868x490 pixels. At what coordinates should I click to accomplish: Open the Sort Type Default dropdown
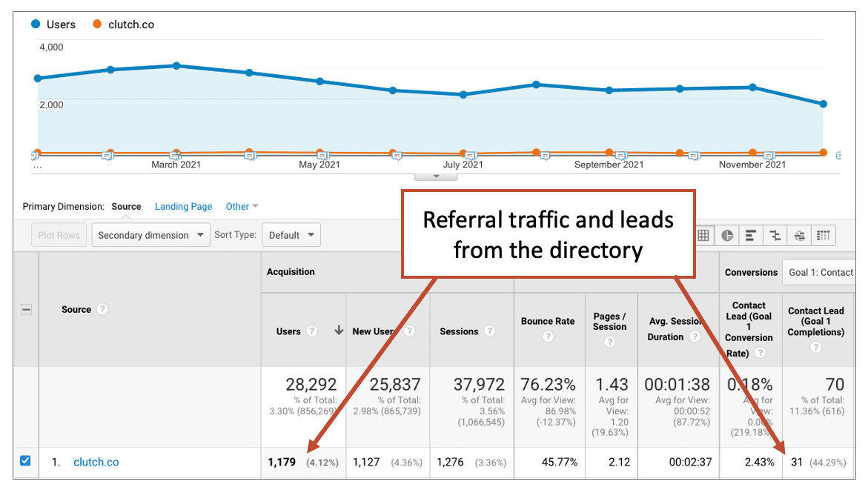[x=291, y=235]
